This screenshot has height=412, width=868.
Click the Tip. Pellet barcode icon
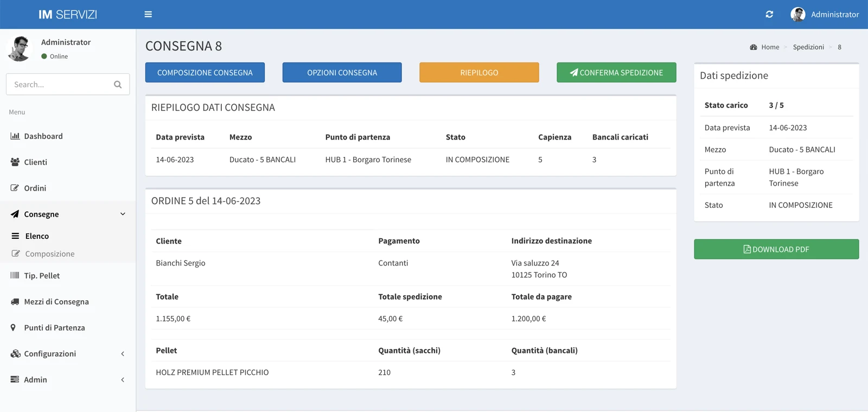click(x=15, y=275)
